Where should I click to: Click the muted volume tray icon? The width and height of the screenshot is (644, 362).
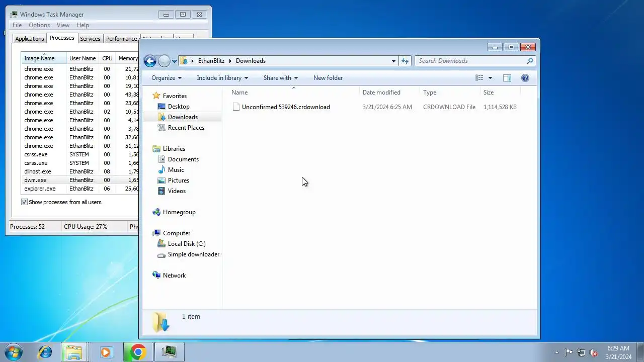click(594, 352)
